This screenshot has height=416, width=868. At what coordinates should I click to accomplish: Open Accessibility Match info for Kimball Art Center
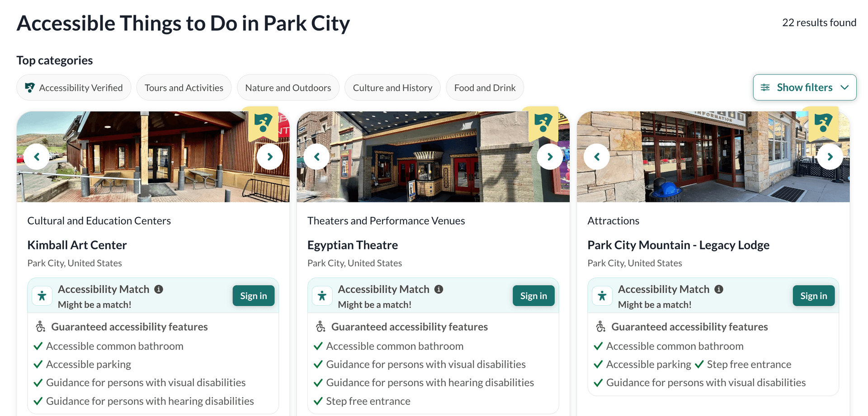pyautogui.click(x=159, y=289)
